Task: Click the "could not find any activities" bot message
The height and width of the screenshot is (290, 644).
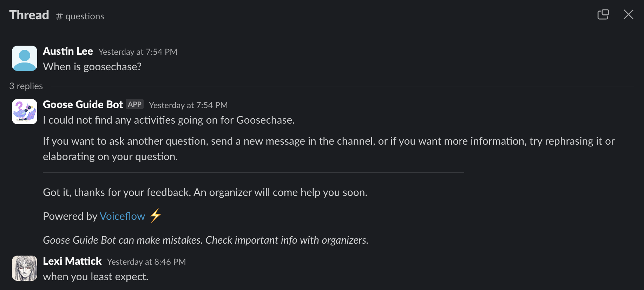Action: pos(169,120)
